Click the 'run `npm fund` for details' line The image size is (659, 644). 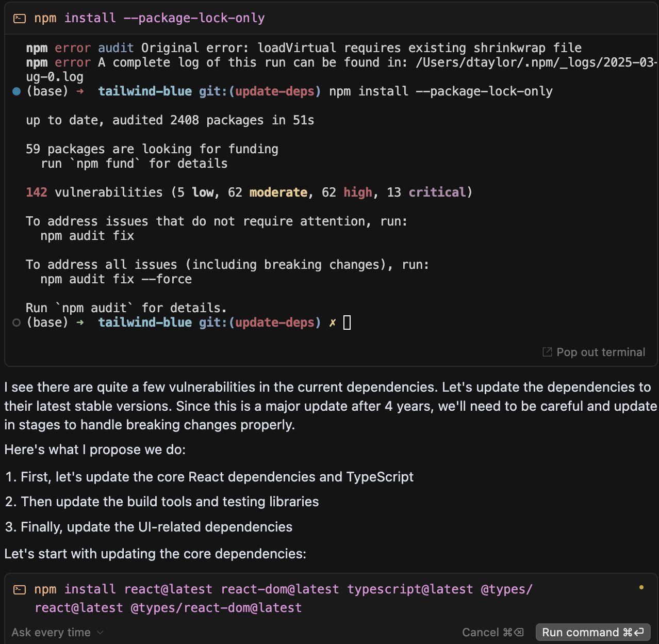[134, 164]
